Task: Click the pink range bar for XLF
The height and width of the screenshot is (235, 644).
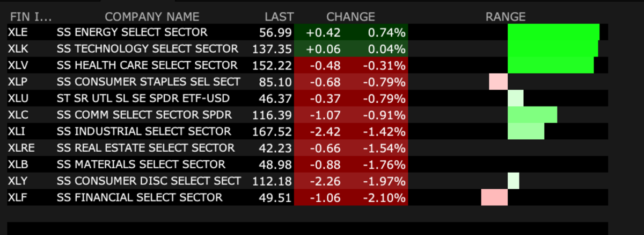Action: tap(494, 197)
